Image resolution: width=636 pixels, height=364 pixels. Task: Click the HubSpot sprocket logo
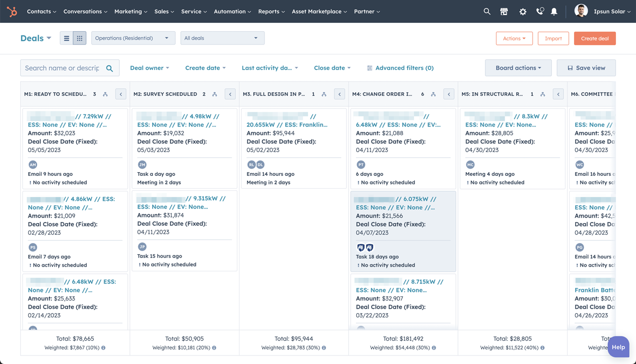[12, 11]
